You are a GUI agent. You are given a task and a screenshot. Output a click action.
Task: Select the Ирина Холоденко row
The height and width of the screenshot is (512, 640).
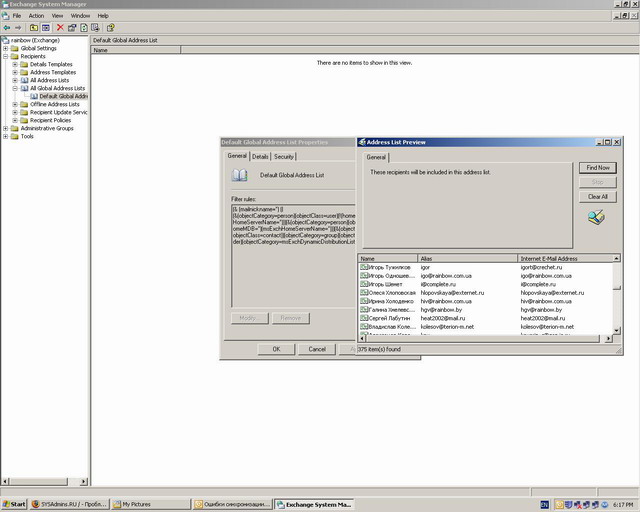pyautogui.click(x=486, y=301)
